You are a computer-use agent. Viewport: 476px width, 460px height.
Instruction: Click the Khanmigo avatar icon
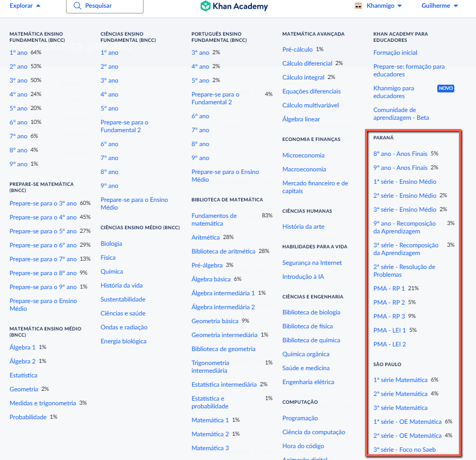coord(358,6)
